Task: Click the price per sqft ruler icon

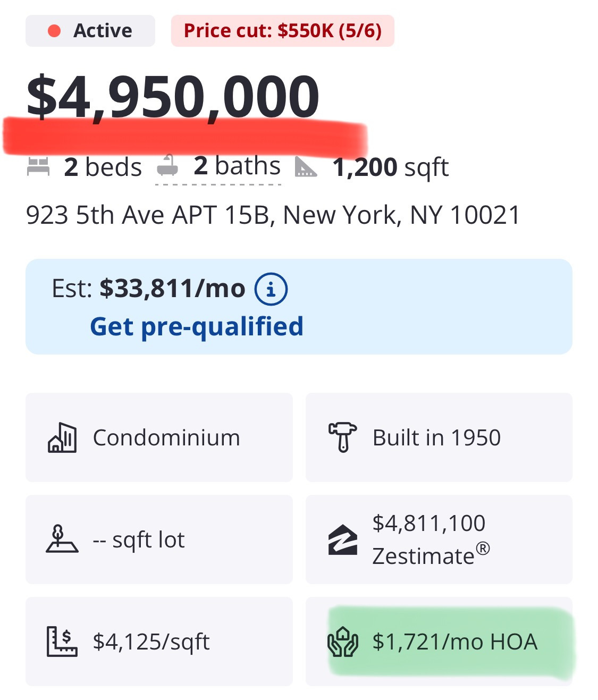Action: [62, 642]
